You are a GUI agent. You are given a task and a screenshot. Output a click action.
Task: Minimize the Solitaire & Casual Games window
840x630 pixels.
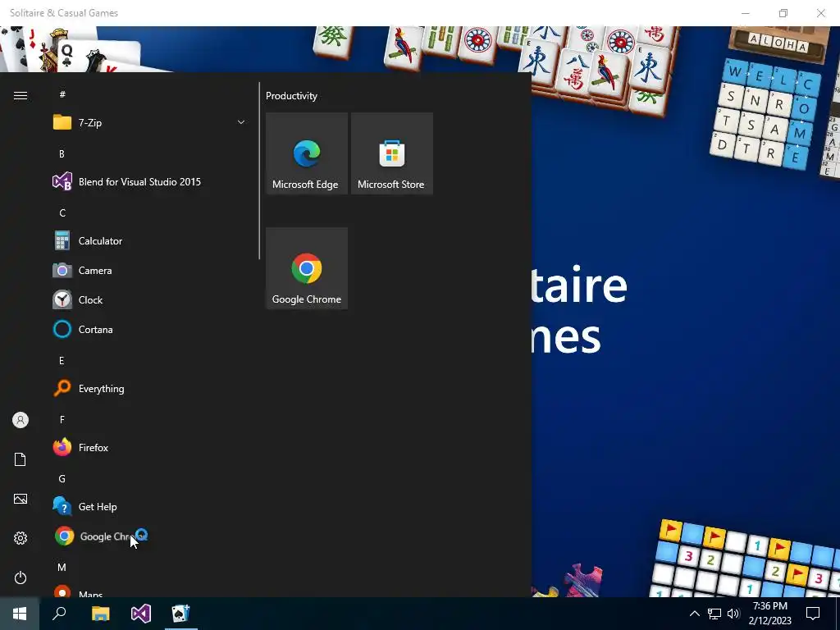(x=745, y=13)
